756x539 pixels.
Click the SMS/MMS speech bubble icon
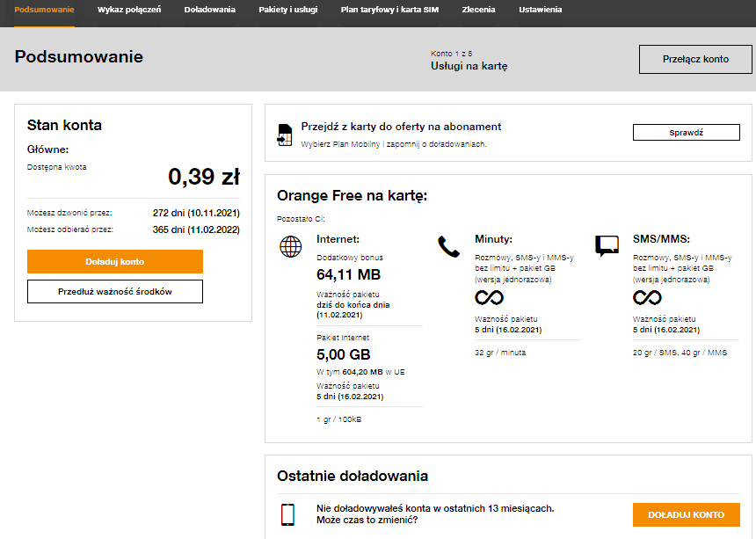(607, 245)
